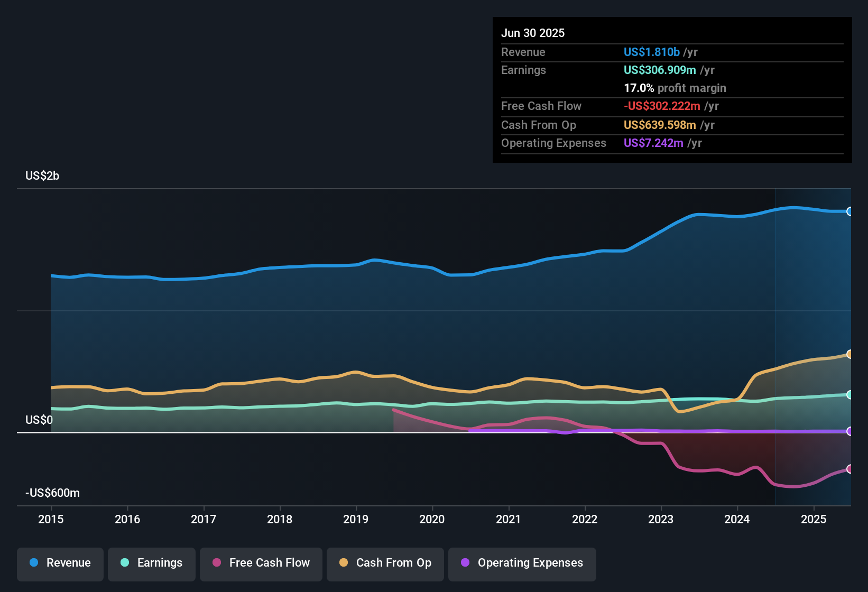This screenshot has width=868, height=592.
Task: Click the US$1.810b revenue value
Action: [x=652, y=52]
